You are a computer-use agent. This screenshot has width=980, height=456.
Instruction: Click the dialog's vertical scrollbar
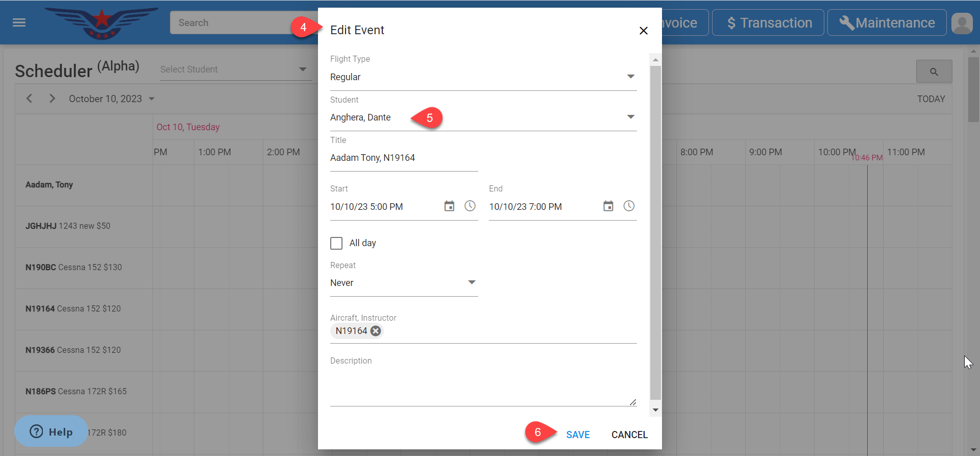pos(655,230)
